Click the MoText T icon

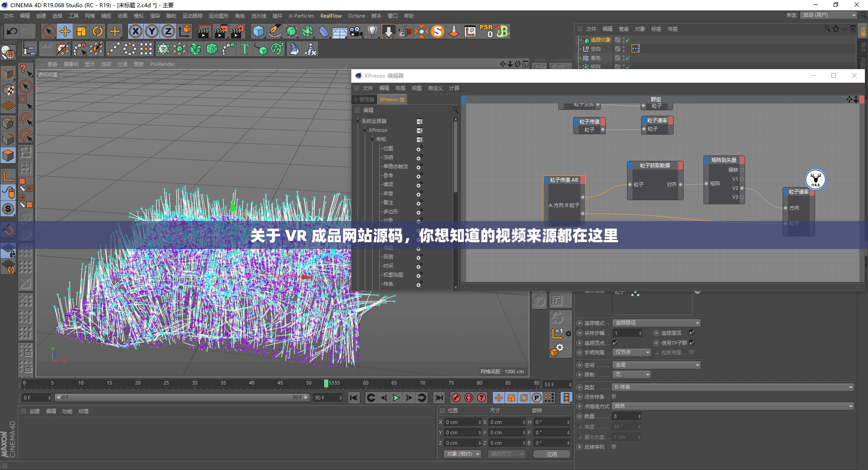tap(245, 49)
